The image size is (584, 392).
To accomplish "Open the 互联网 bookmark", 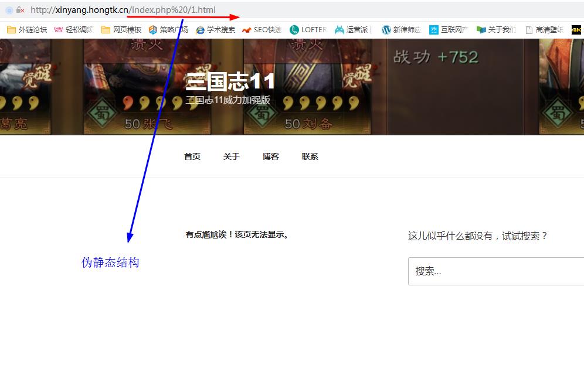I will pos(449,30).
